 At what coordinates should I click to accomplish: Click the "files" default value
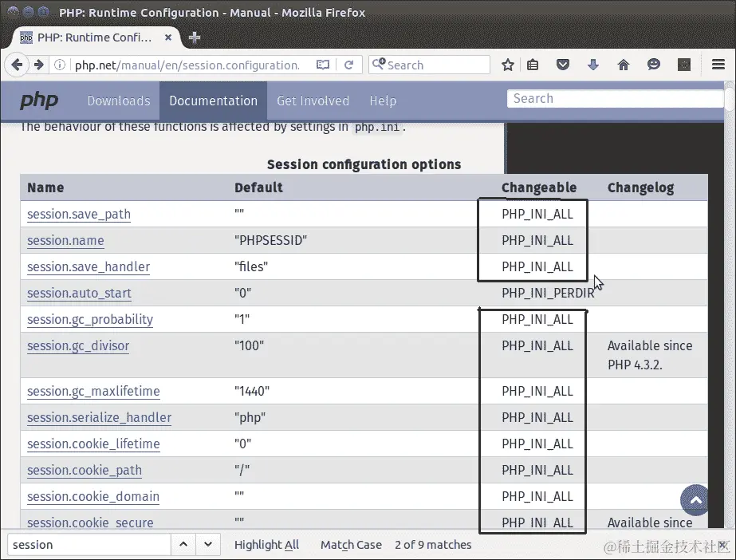[x=251, y=266]
